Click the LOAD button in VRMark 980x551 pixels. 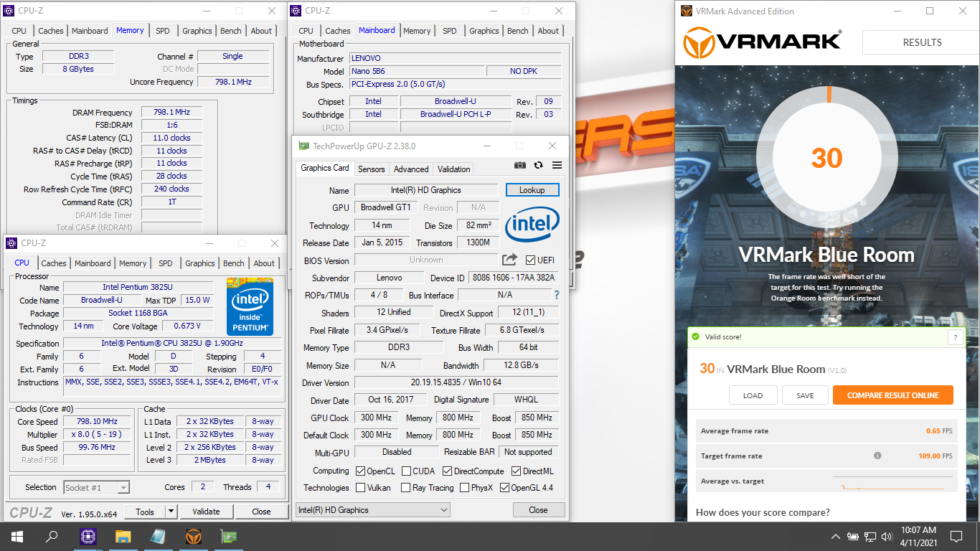pos(753,395)
